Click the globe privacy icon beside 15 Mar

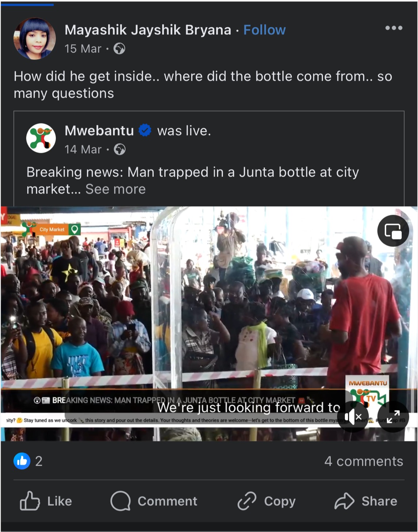pos(119,49)
